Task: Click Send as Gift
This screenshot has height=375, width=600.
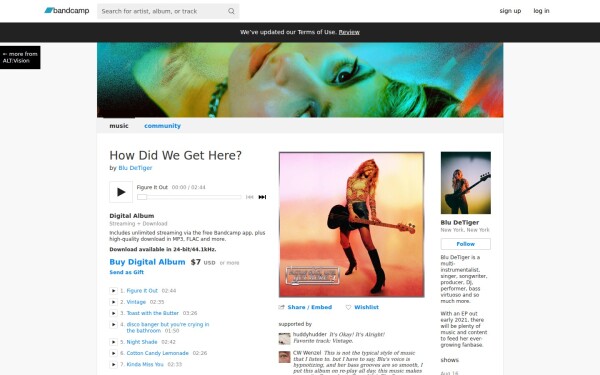Action: (x=127, y=272)
